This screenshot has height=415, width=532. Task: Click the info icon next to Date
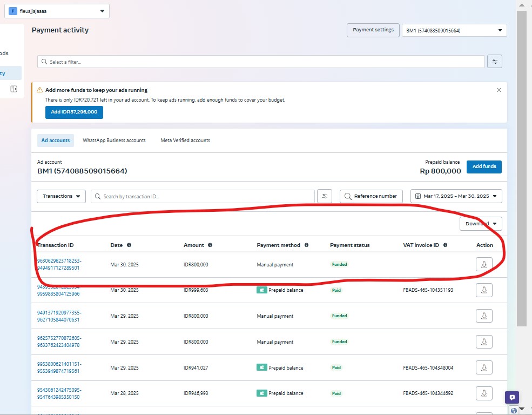tap(129, 245)
